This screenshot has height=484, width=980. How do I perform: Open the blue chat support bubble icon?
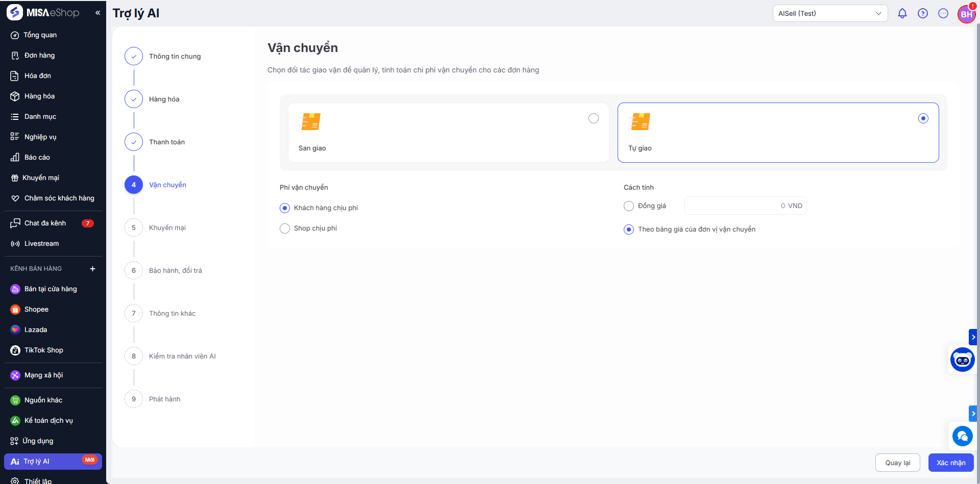[962, 436]
